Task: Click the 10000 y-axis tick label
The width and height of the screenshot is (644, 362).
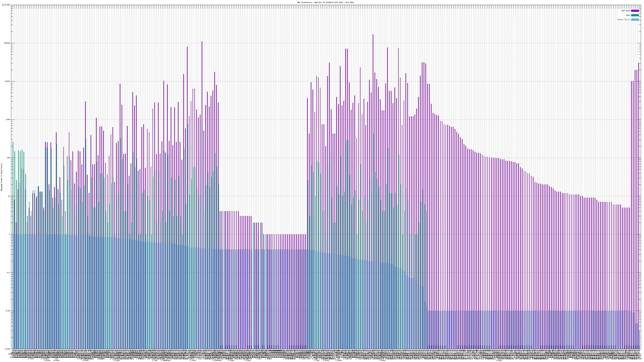Action: (7, 81)
